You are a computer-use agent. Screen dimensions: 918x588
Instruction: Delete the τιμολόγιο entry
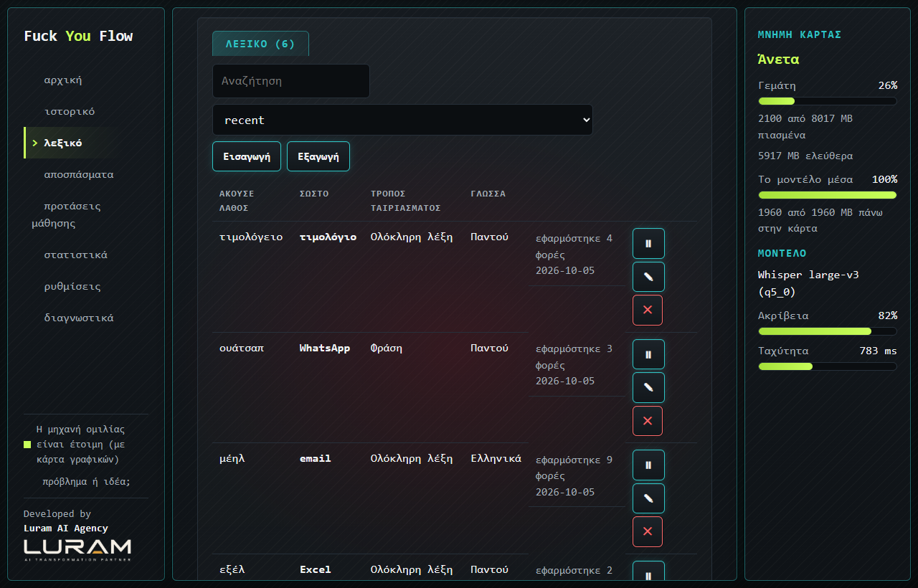pyautogui.click(x=648, y=310)
